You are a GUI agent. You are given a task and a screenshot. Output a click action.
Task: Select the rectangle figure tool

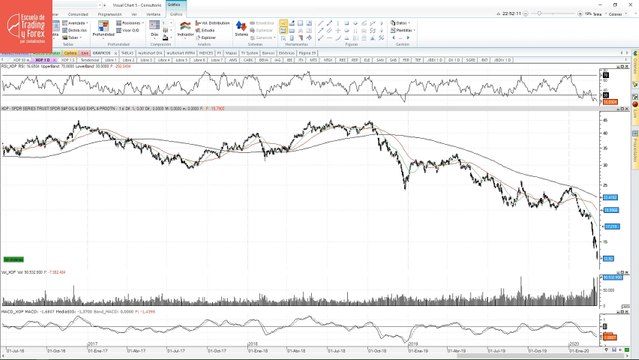tap(346, 23)
